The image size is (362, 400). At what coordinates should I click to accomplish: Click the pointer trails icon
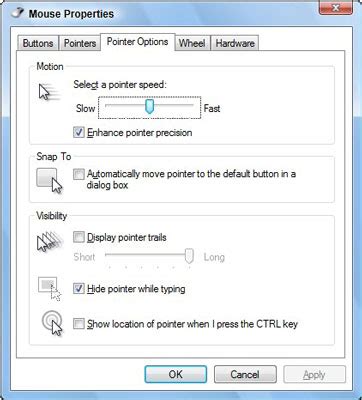(x=50, y=242)
